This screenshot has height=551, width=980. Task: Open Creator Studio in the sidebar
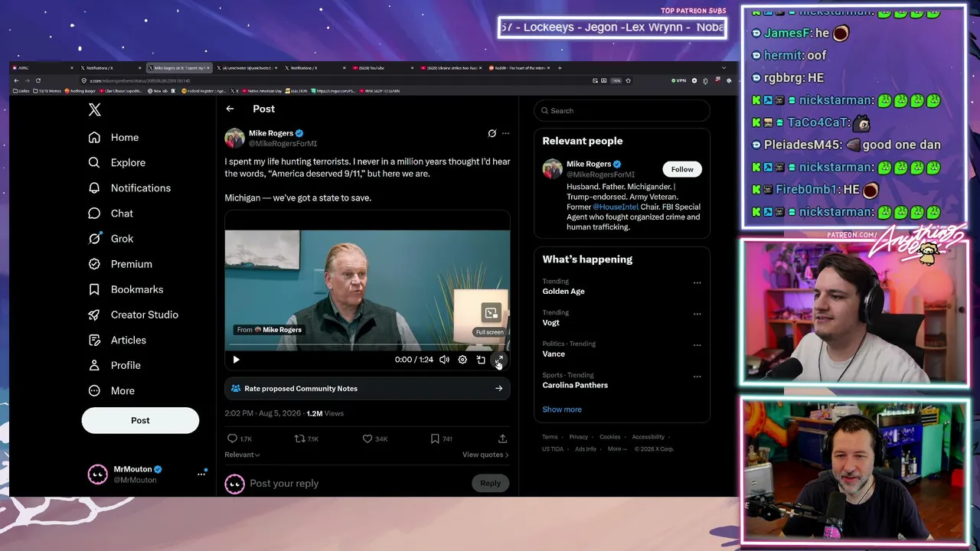[132, 315]
